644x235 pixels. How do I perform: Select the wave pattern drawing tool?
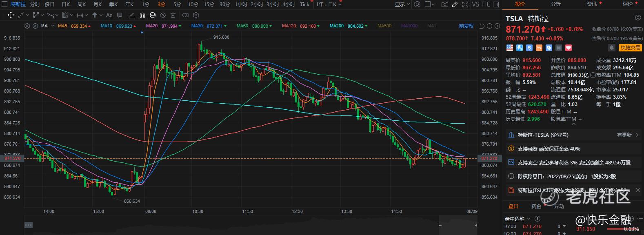coord(50,15)
